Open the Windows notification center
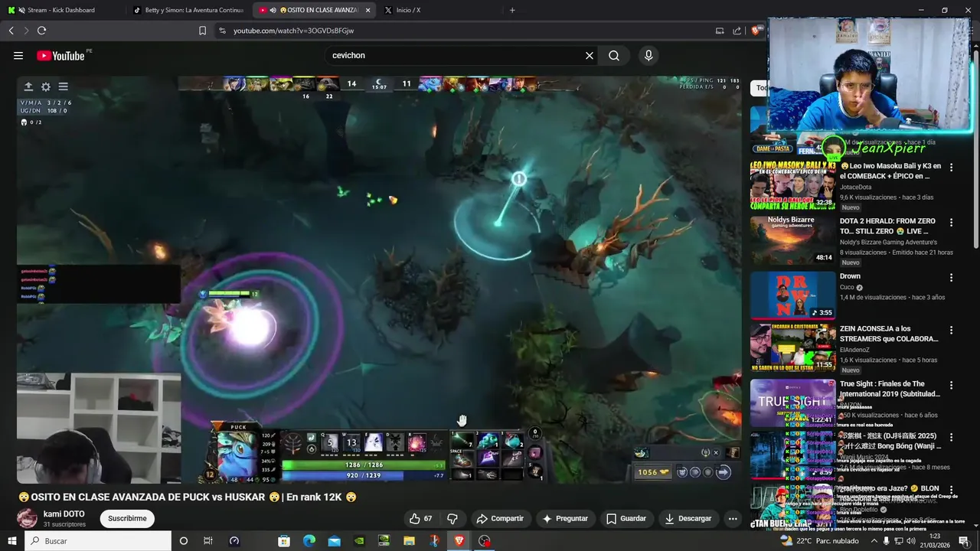The width and height of the screenshot is (980, 551). (x=965, y=540)
